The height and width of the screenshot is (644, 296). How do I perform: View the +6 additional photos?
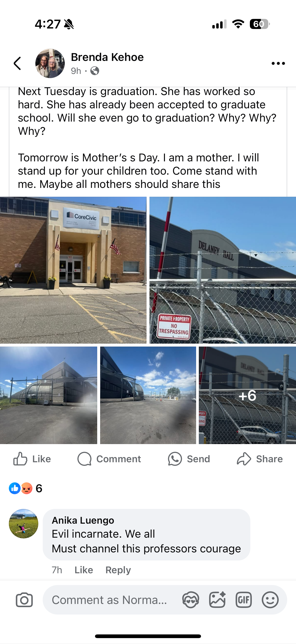point(247,395)
